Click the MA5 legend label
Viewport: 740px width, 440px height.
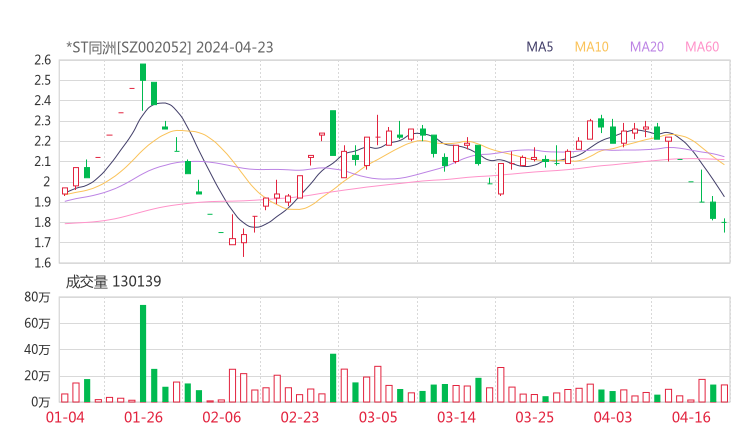(539, 47)
